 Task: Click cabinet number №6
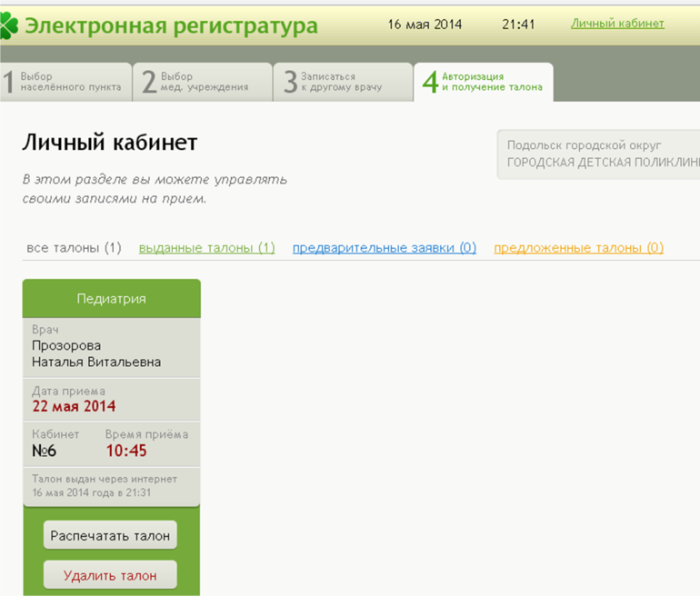tap(44, 451)
